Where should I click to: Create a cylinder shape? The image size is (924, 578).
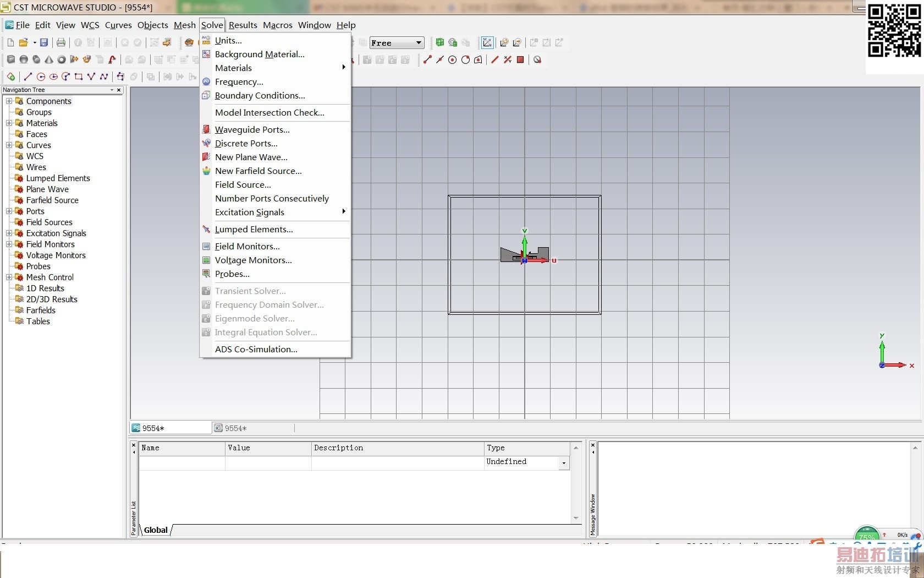36,59
